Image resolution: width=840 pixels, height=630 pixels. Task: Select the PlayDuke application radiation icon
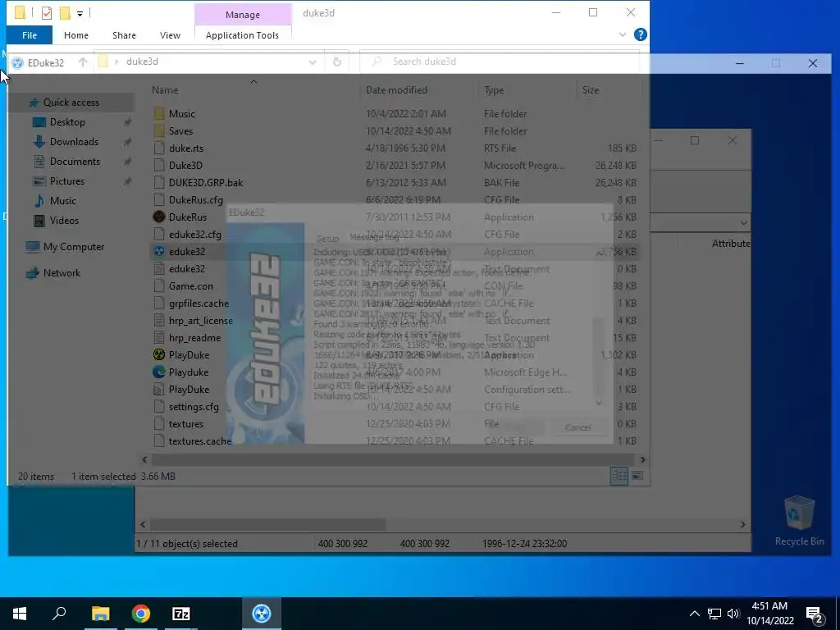159,354
